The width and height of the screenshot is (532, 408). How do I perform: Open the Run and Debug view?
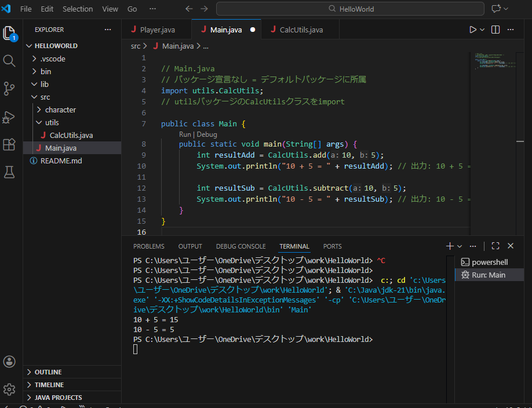coord(9,116)
